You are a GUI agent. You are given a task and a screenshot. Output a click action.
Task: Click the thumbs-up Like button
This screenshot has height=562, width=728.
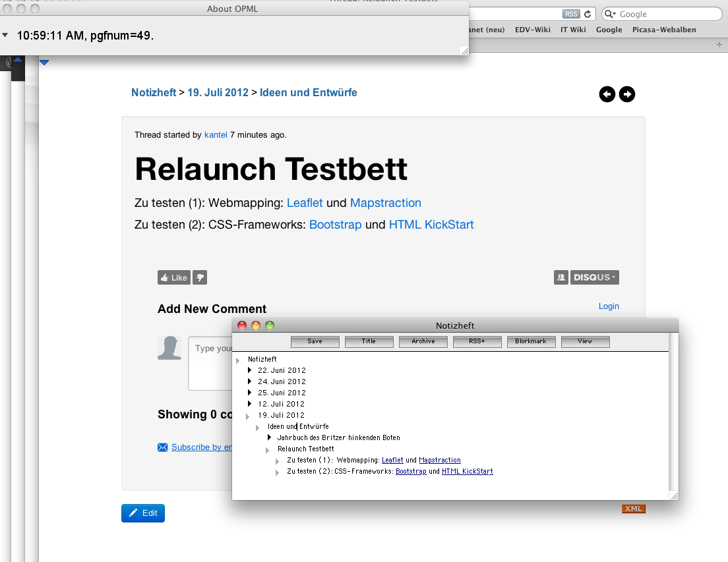[174, 277]
